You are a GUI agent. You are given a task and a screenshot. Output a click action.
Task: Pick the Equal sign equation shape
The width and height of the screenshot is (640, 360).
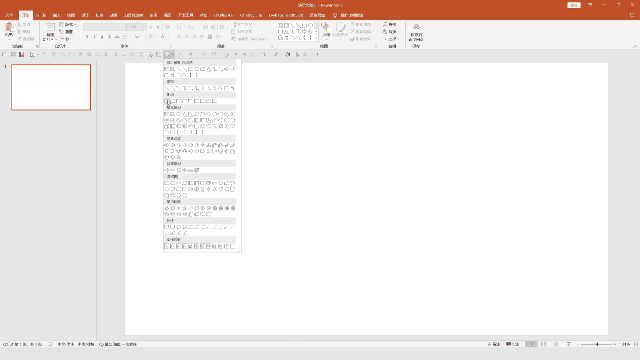click(x=191, y=170)
